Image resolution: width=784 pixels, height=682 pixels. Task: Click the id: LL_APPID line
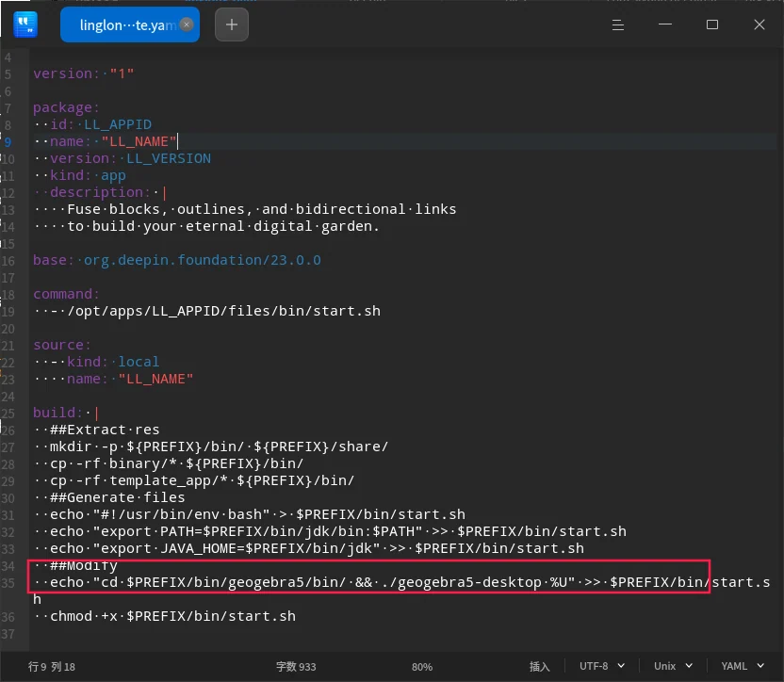tap(93, 124)
